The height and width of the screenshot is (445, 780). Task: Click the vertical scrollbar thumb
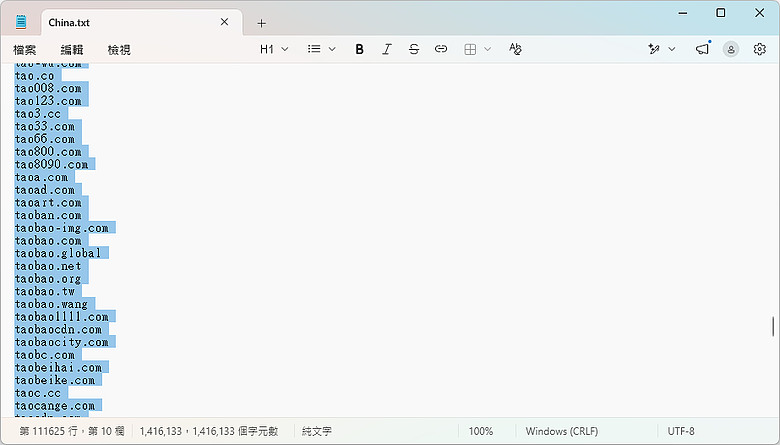pos(773,326)
